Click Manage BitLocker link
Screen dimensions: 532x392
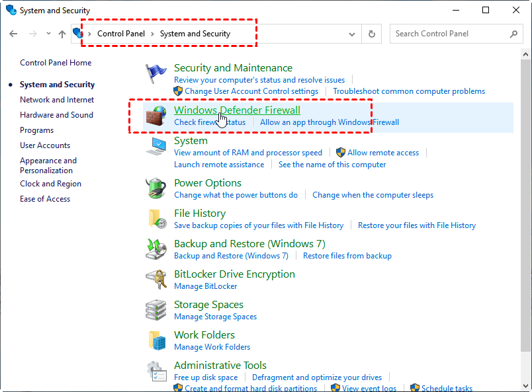click(x=206, y=286)
